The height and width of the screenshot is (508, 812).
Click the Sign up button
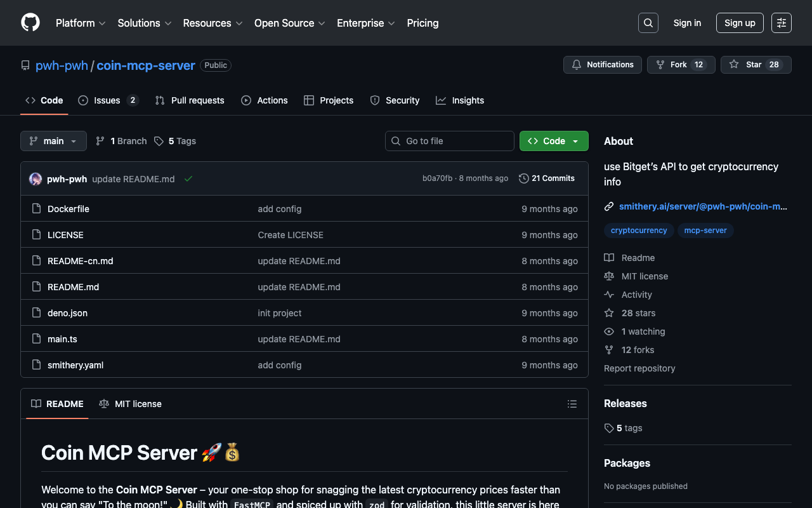click(x=739, y=23)
